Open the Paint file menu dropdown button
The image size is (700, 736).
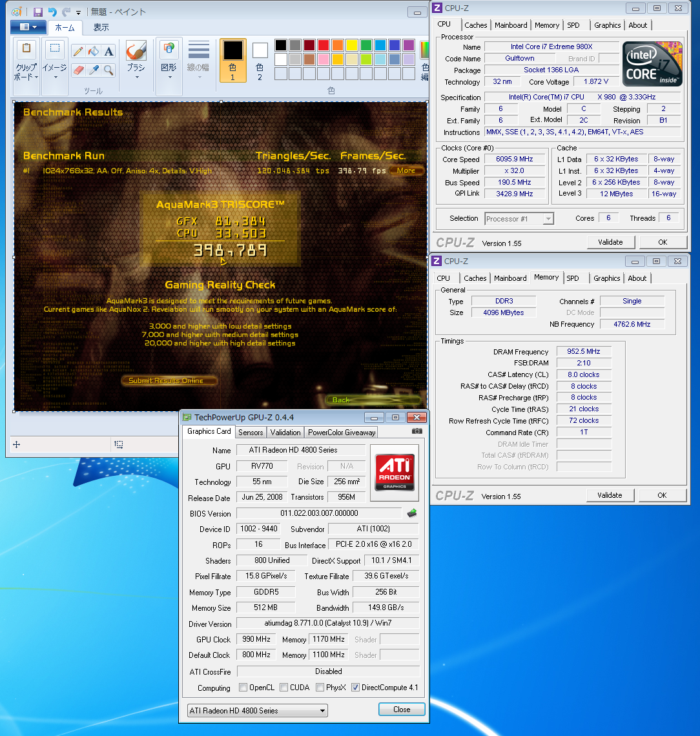point(28,27)
